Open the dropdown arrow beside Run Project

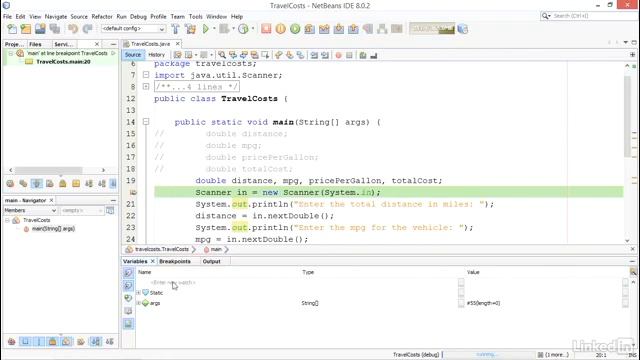coord(214,29)
